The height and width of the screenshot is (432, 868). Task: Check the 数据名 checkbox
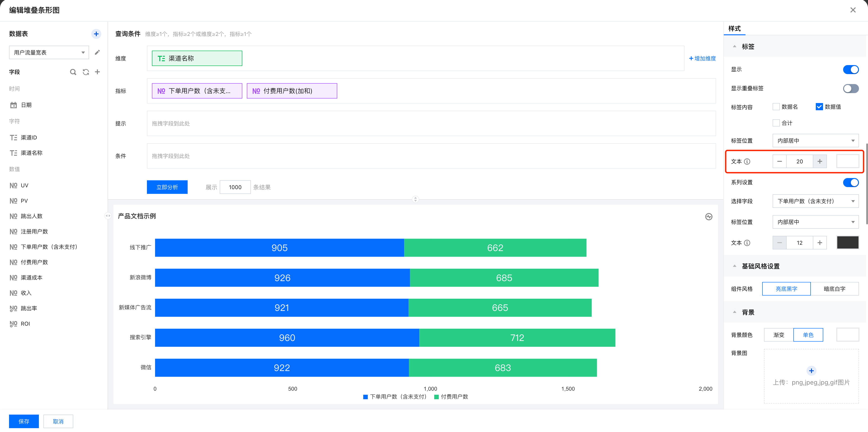point(776,107)
